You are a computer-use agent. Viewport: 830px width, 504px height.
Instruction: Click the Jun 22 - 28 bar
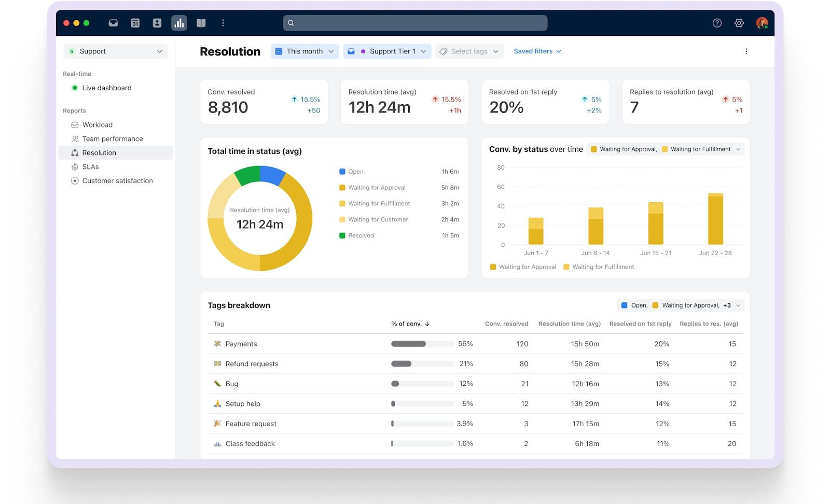coord(715,219)
